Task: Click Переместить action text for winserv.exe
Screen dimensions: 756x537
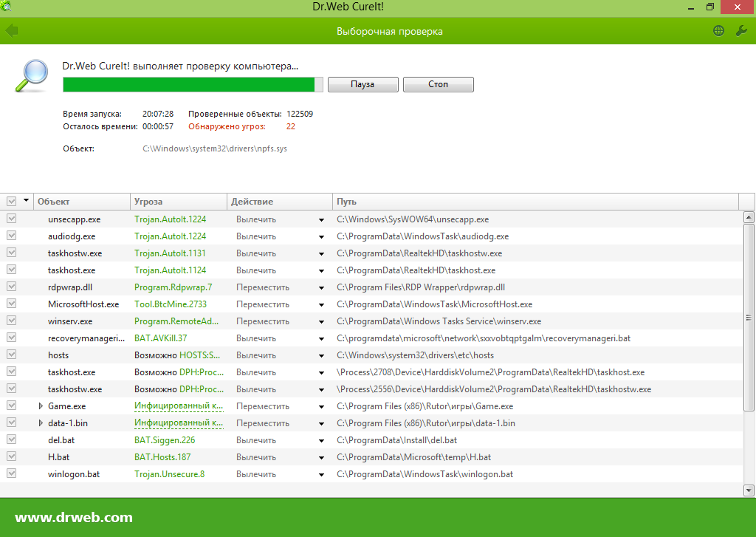Action: (263, 321)
